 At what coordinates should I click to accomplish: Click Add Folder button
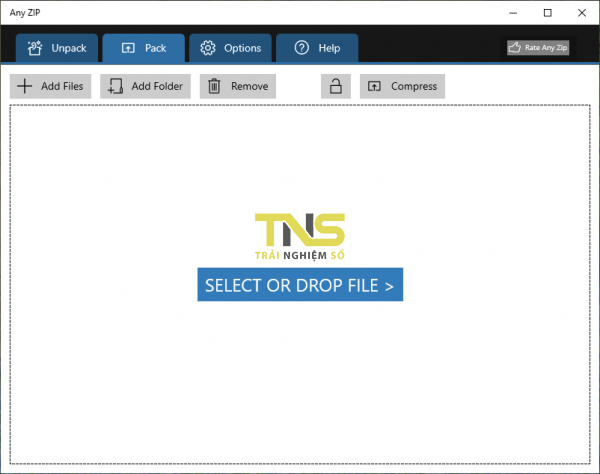[145, 86]
